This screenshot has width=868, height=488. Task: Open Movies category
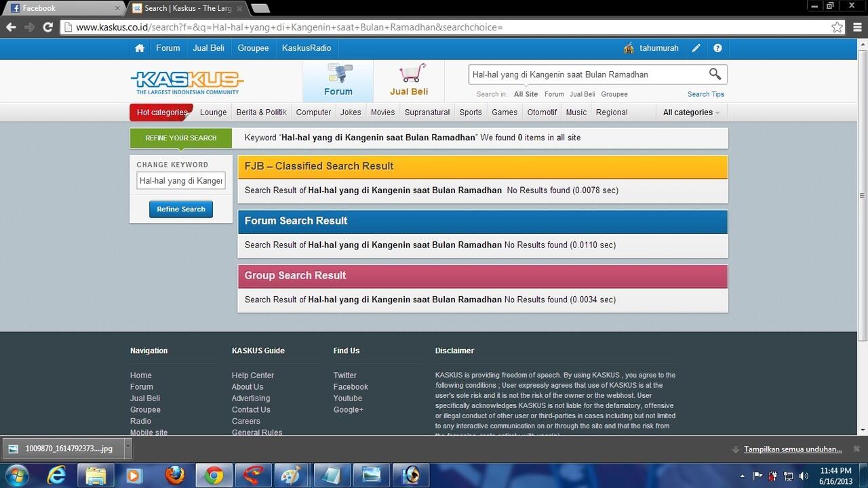pos(382,113)
